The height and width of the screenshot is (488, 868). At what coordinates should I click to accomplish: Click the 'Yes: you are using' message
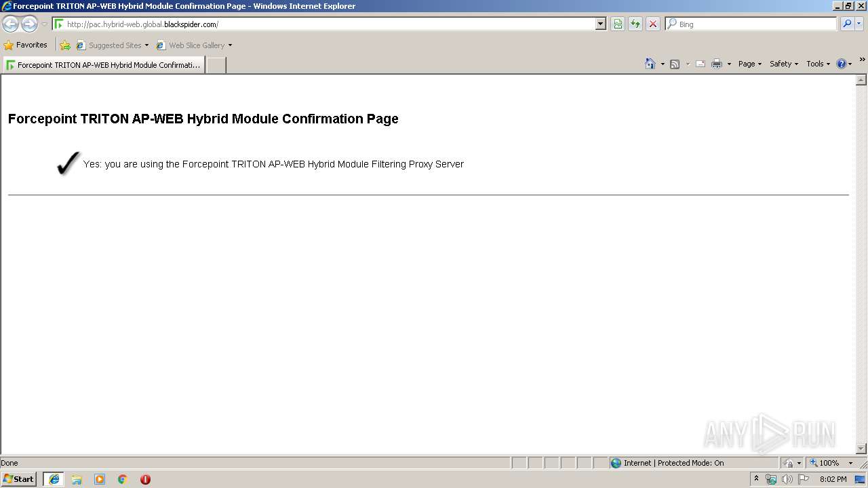click(273, 164)
